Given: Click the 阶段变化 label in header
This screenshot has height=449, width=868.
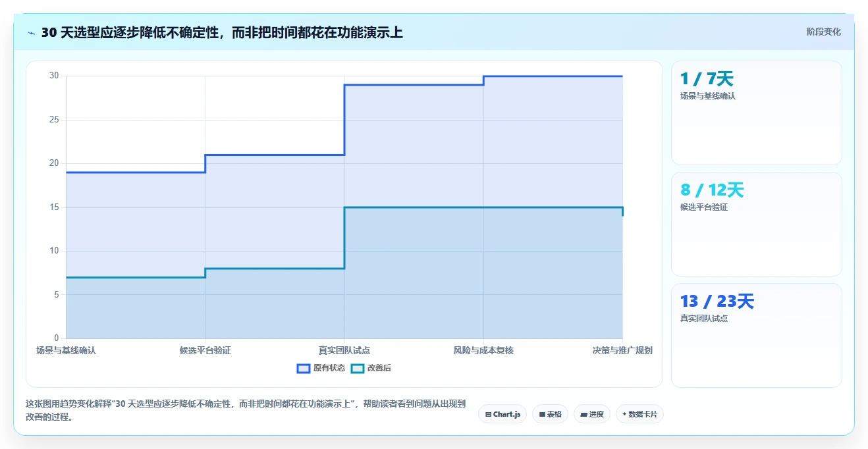Looking at the screenshot, I should [823, 32].
